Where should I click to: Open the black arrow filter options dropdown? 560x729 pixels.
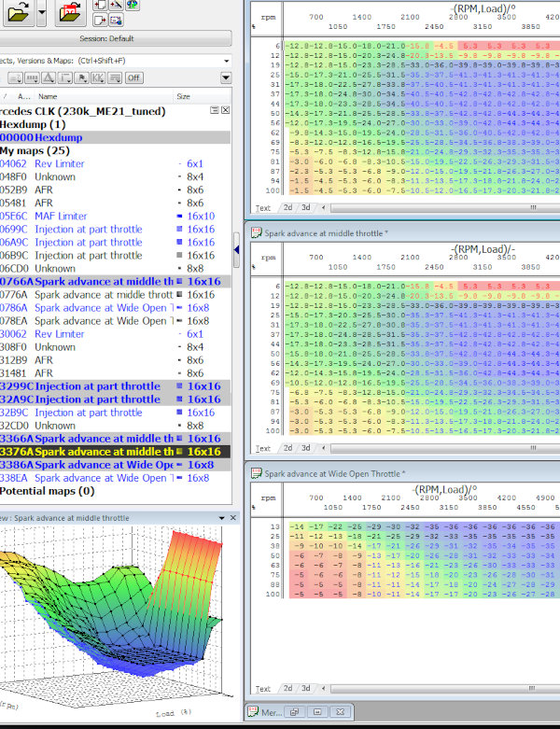coord(226,77)
